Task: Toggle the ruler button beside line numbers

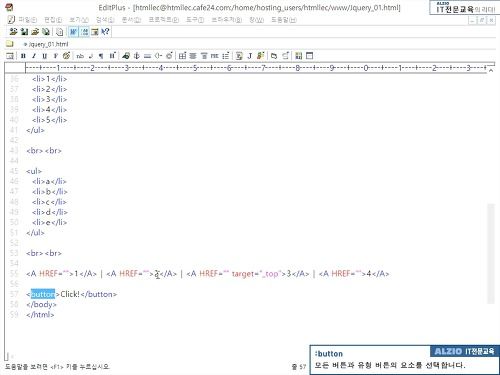Action: (95, 32)
